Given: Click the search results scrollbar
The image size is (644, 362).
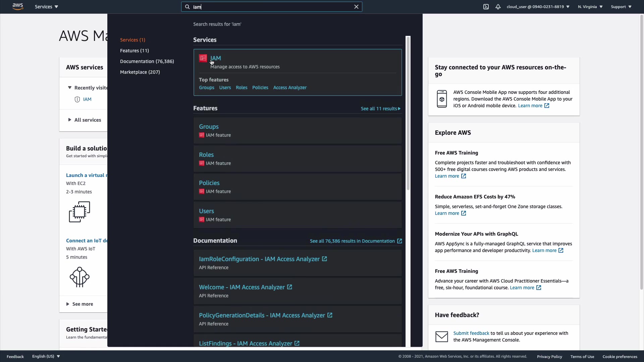Looking at the screenshot, I should pyautogui.click(x=408, y=114).
